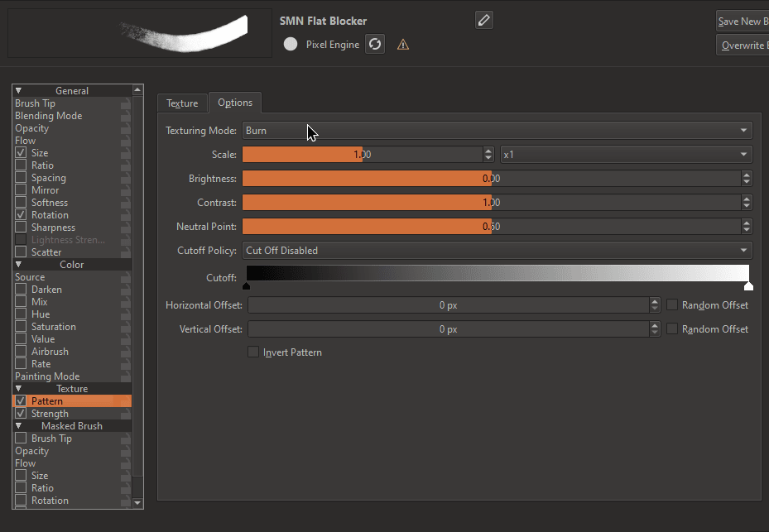Screen dimensions: 769x532
Task: Toggle Random Offset for Horizontal Offset
Action: point(672,305)
